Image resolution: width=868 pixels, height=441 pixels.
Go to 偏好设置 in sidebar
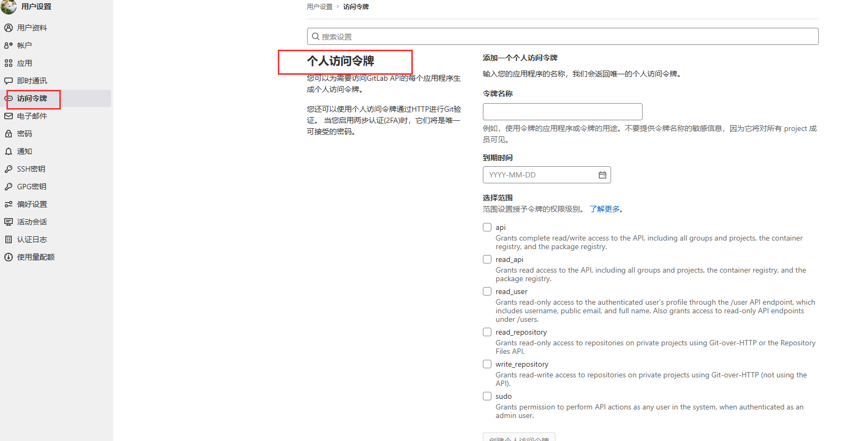tap(32, 204)
